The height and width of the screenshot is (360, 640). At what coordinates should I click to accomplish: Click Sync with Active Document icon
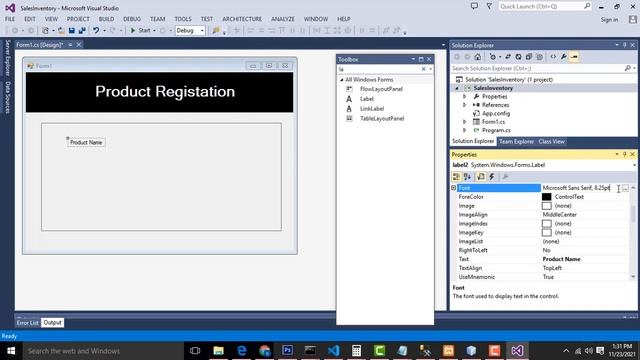tap(508, 57)
